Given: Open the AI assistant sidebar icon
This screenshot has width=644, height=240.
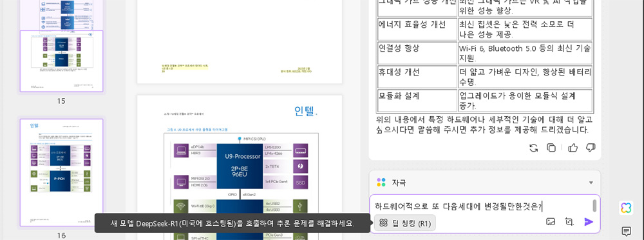Looking at the screenshot, I should (626, 208).
